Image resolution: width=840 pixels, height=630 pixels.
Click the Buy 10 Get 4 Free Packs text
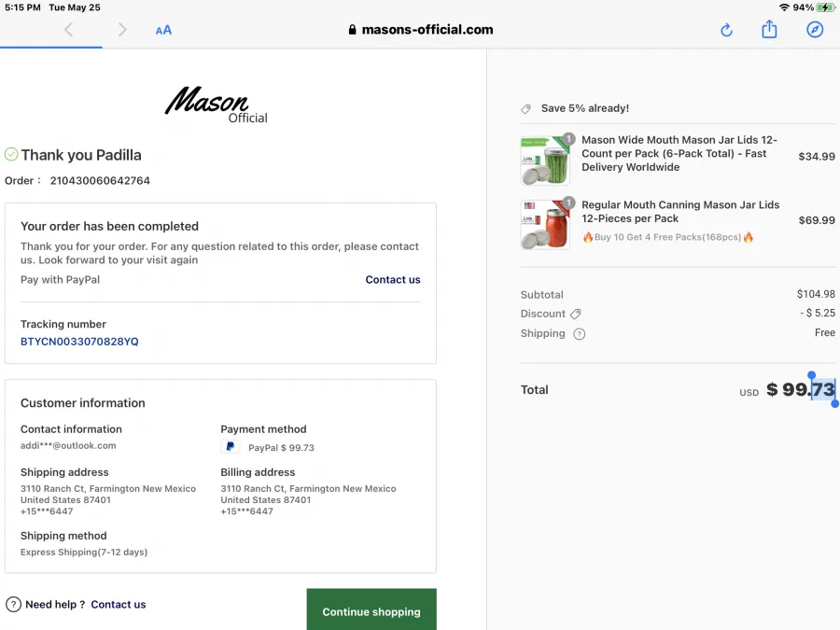coord(667,237)
